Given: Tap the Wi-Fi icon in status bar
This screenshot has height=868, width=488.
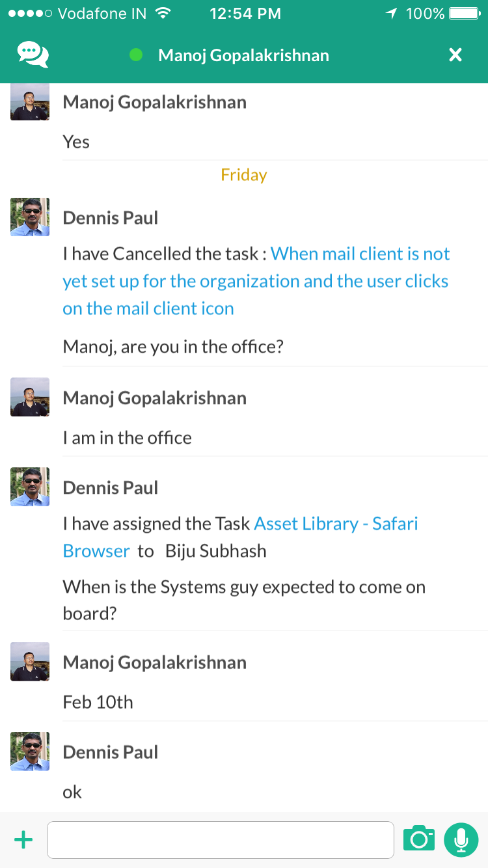Looking at the screenshot, I should click(164, 14).
